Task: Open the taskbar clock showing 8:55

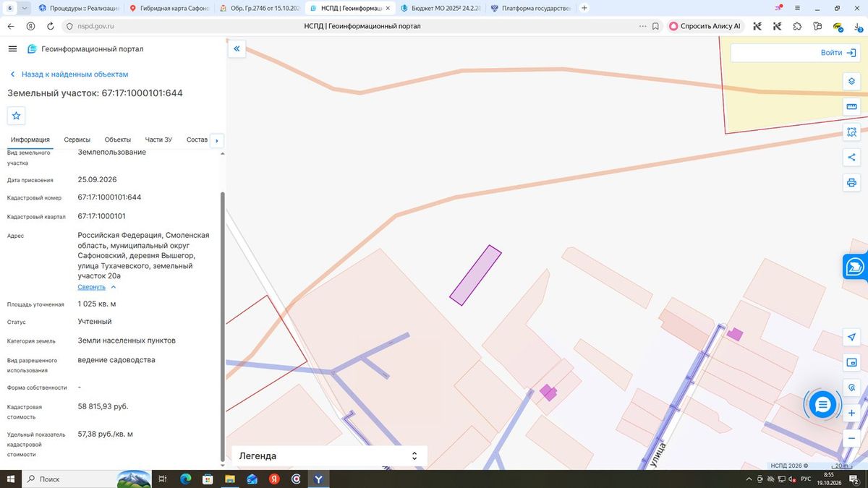Action: coord(830,479)
